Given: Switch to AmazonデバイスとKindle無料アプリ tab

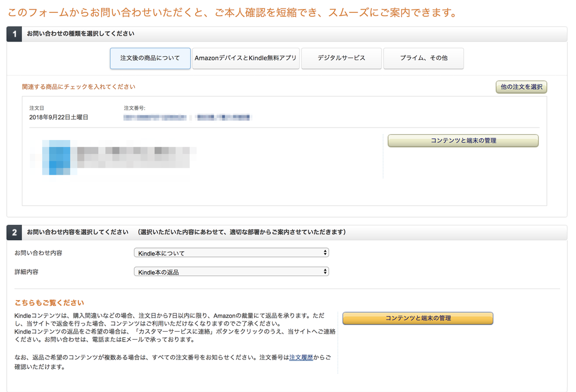Looking at the screenshot, I should point(246,58).
